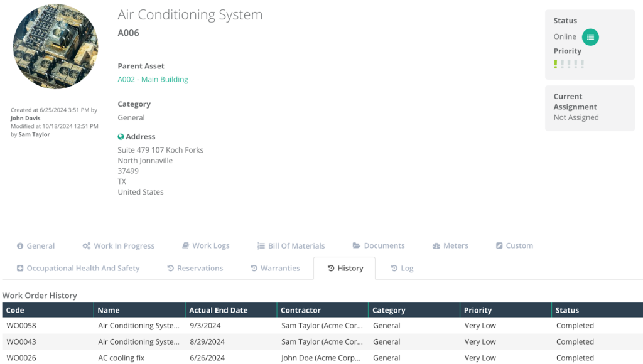643x364 pixels.
Task: Follow the A002 - Main Building link
Action: click(153, 80)
